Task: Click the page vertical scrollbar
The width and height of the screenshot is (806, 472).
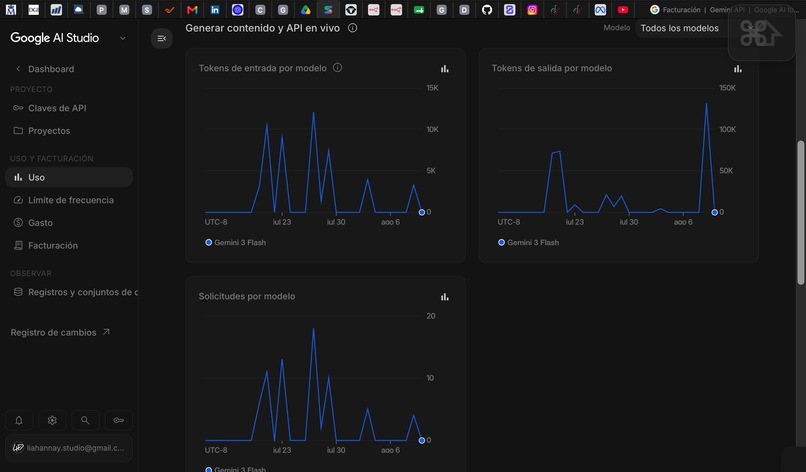Action: pyautogui.click(x=801, y=212)
